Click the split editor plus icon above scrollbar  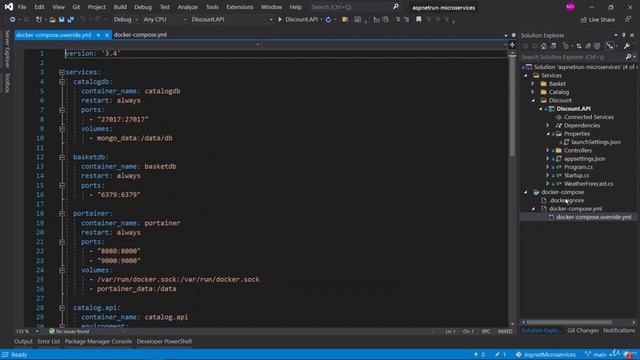512,44
